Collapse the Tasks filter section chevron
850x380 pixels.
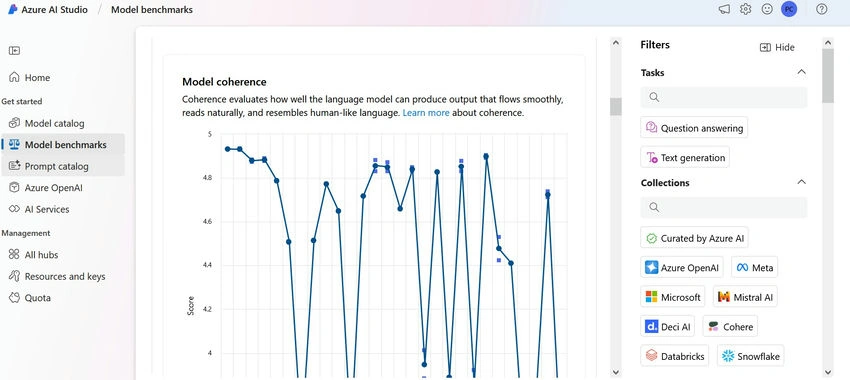801,72
